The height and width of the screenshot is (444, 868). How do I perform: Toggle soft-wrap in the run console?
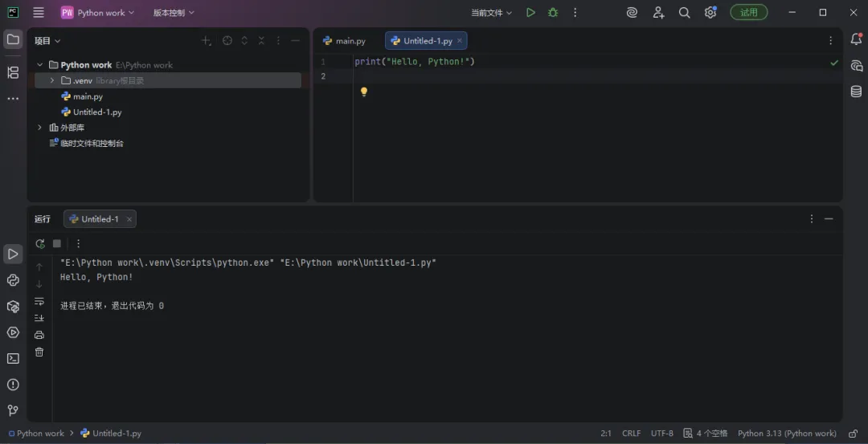(x=39, y=301)
